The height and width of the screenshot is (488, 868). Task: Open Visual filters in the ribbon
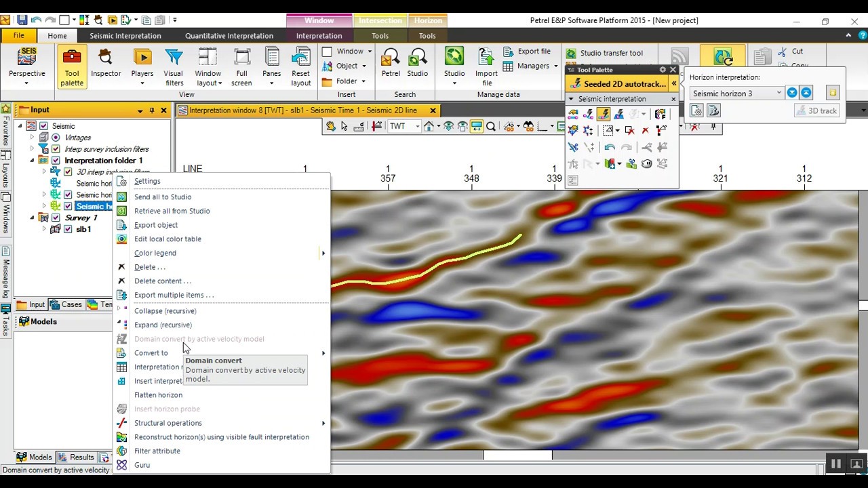[x=174, y=67]
